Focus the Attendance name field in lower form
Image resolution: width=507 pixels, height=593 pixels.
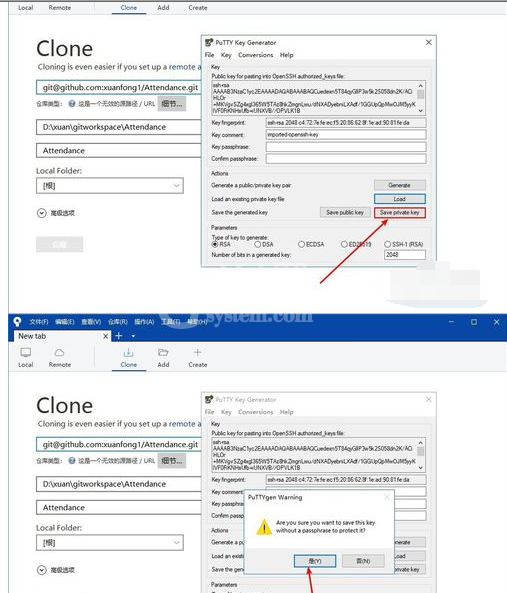(119, 508)
